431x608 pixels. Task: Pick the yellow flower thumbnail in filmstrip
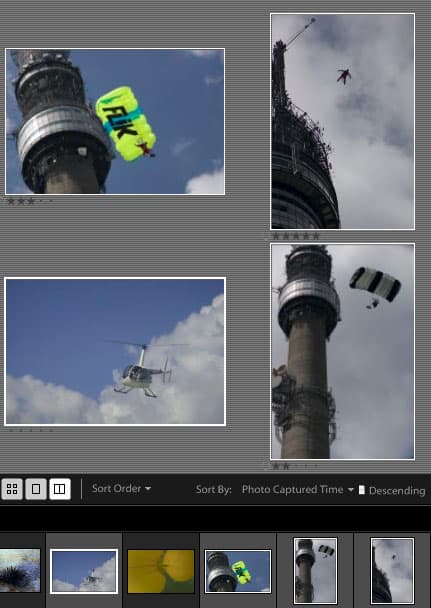click(161, 571)
